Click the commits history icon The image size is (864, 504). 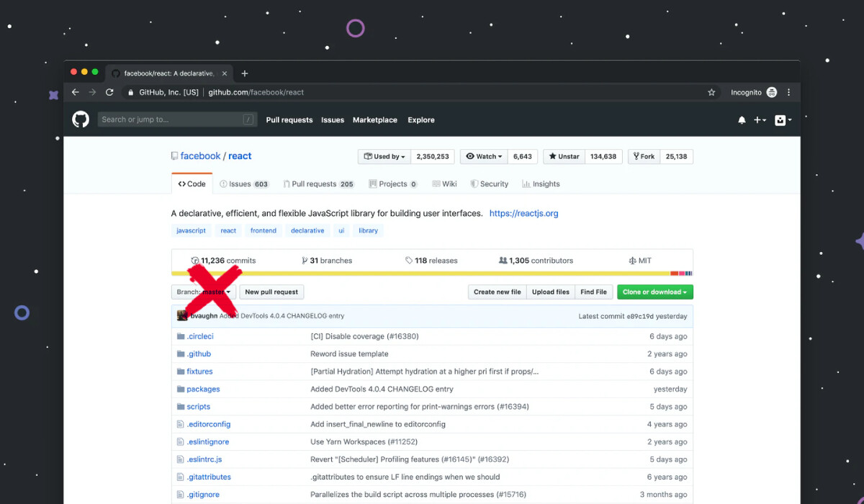click(194, 260)
